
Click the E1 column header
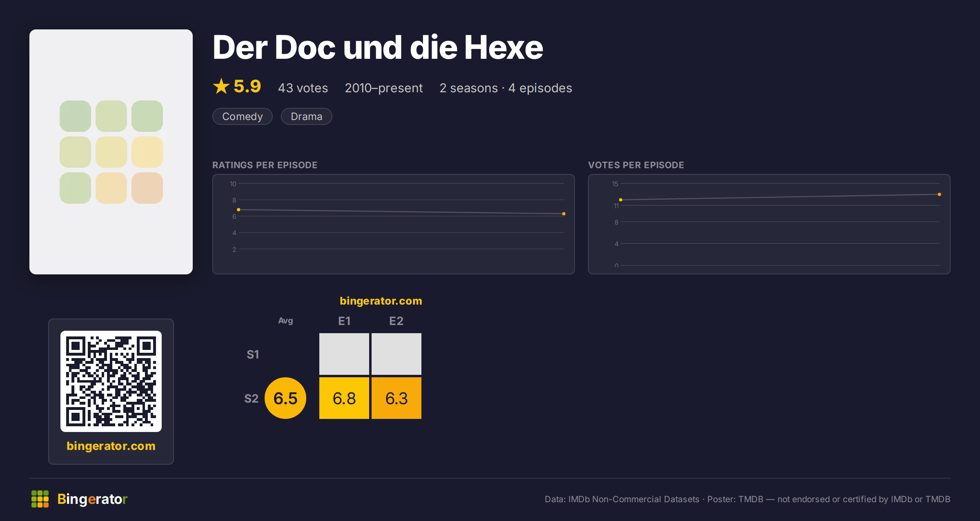click(x=344, y=321)
